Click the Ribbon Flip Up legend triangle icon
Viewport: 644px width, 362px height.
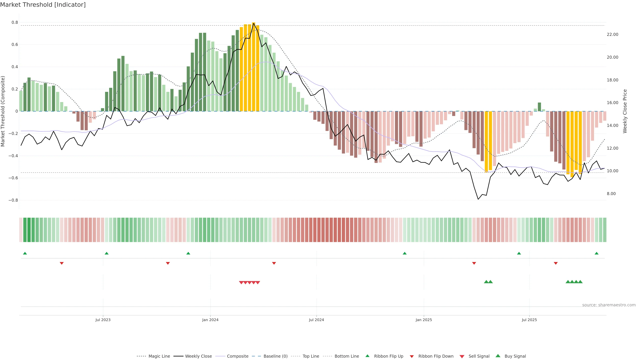pos(367,356)
